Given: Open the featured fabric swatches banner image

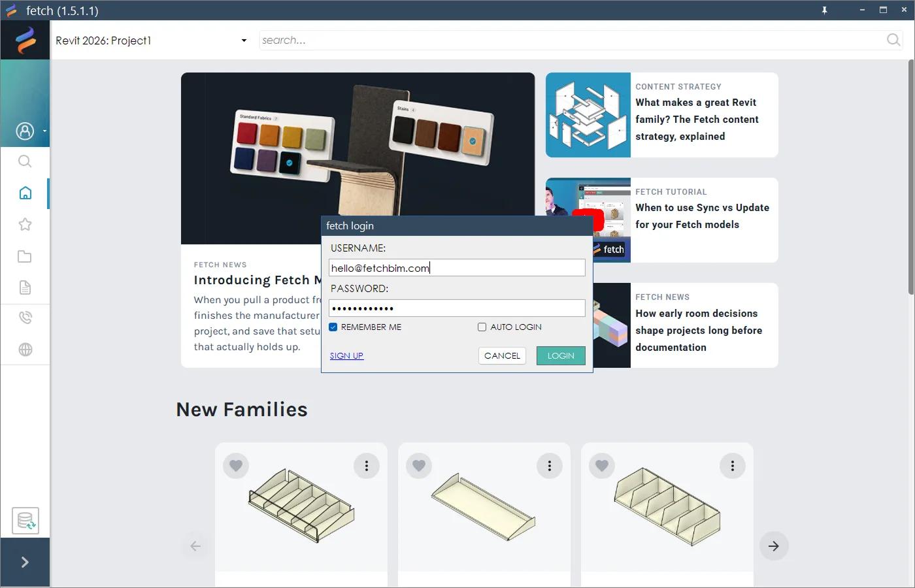Looking at the screenshot, I should 358,158.
